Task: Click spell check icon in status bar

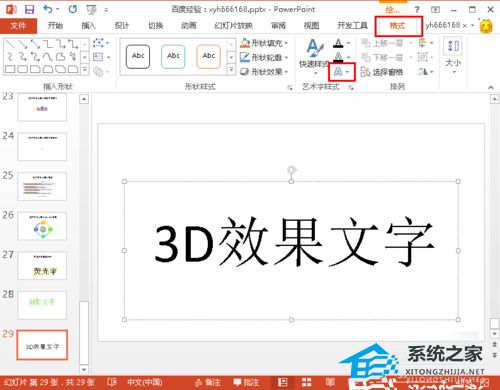Action: [x=112, y=382]
